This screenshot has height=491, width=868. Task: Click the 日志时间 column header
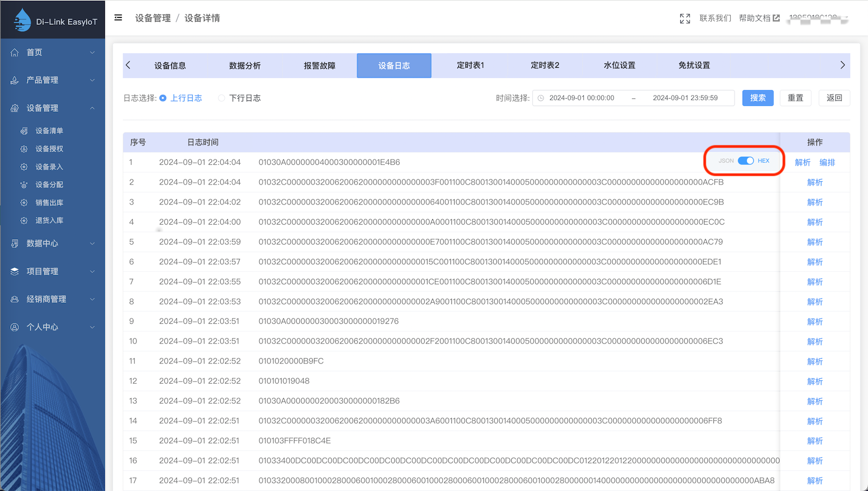tap(203, 142)
